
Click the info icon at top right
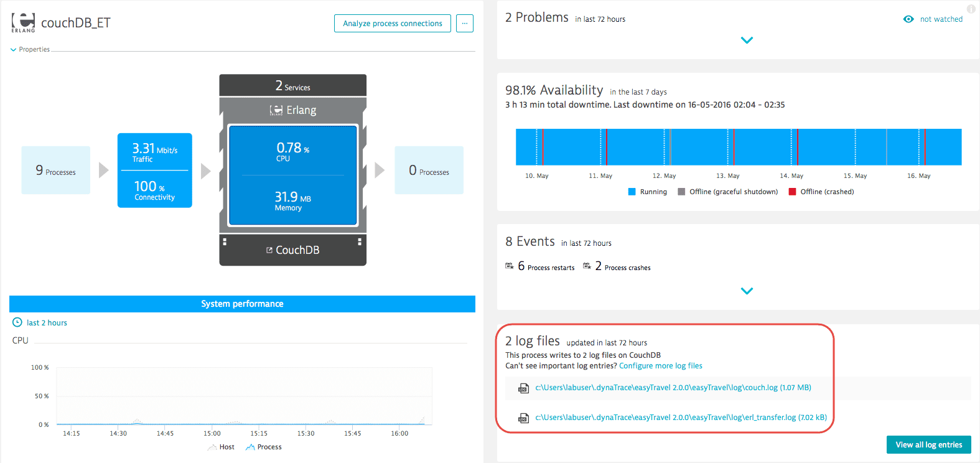971,9
